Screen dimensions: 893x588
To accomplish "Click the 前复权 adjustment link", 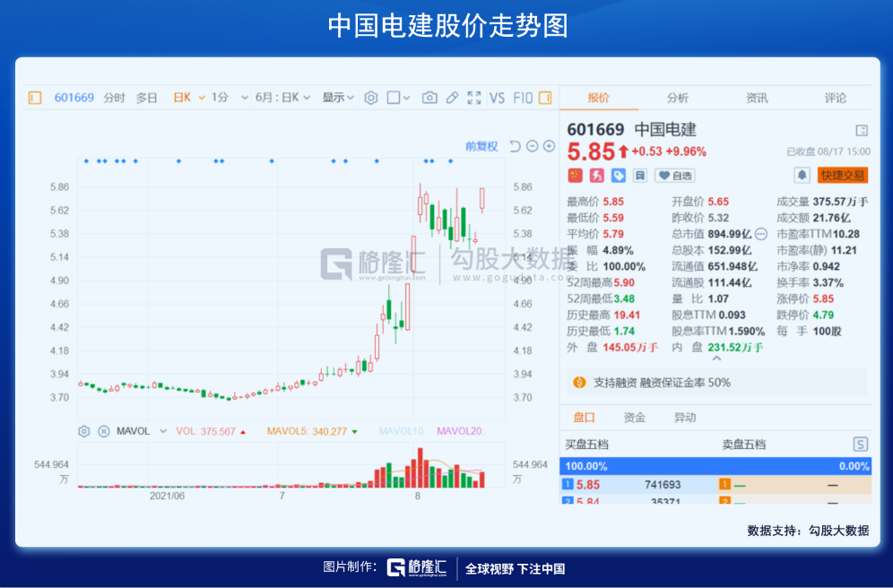I will (481, 147).
